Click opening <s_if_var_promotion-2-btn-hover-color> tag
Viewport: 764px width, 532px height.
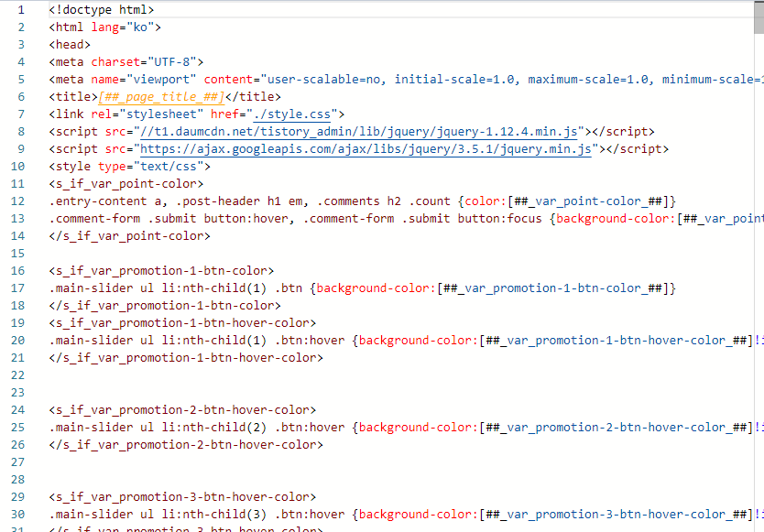pos(182,410)
